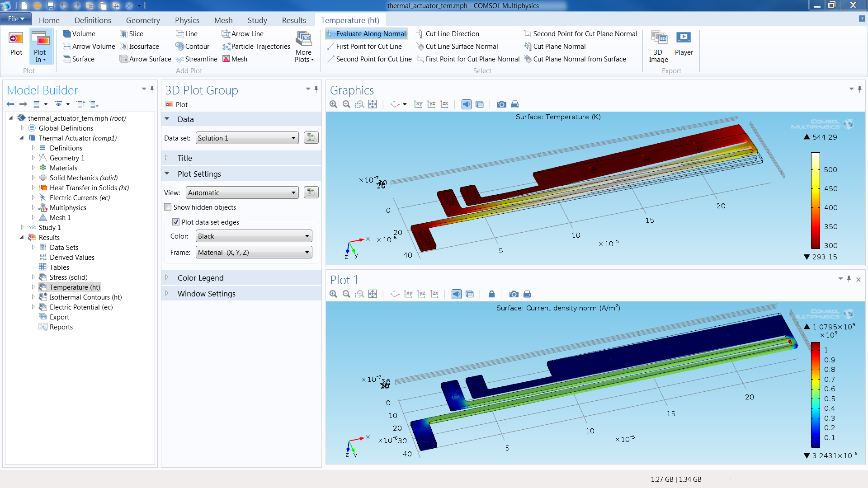The image size is (868, 488).
Task: Go to source of the View
Action: (x=311, y=192)
